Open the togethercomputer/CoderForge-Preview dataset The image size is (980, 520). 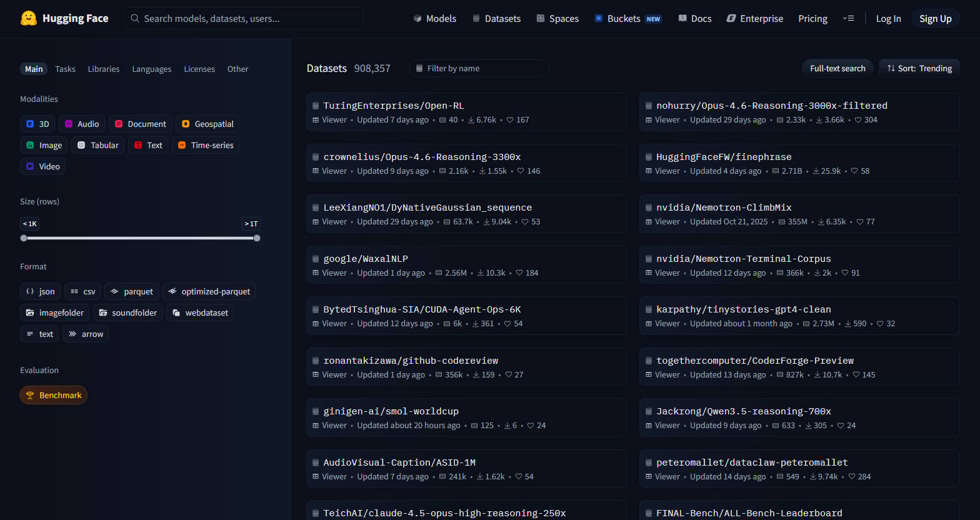tap(799, 367)
